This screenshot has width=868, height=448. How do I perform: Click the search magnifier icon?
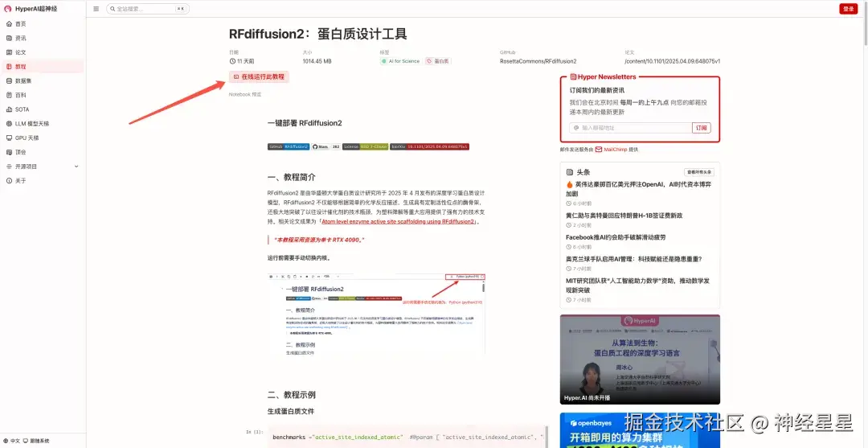[113, 9]
